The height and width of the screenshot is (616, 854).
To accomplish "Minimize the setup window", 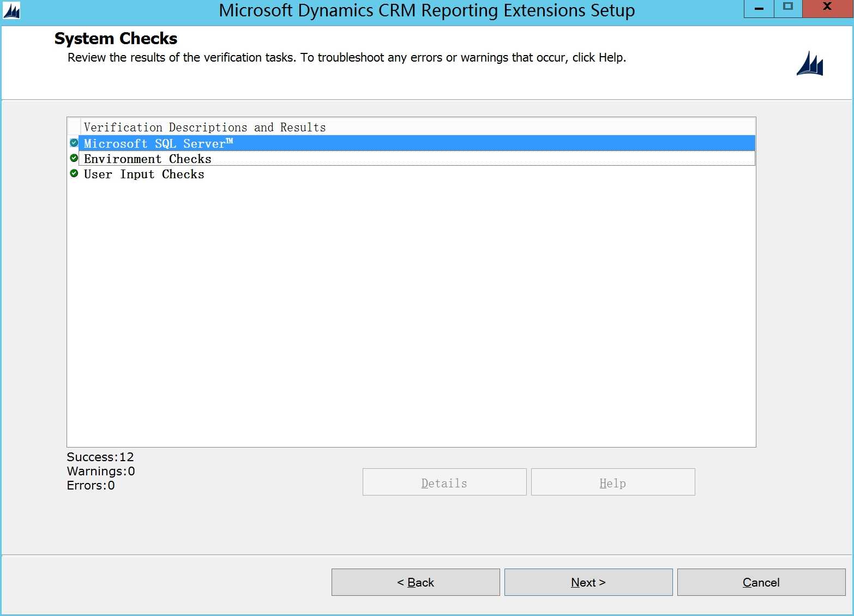I will point(759,9).
